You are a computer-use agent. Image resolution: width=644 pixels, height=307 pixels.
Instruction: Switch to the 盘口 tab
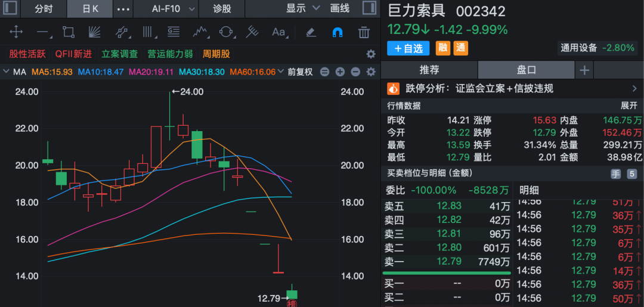pyautogui.click(x=526, y=70)
